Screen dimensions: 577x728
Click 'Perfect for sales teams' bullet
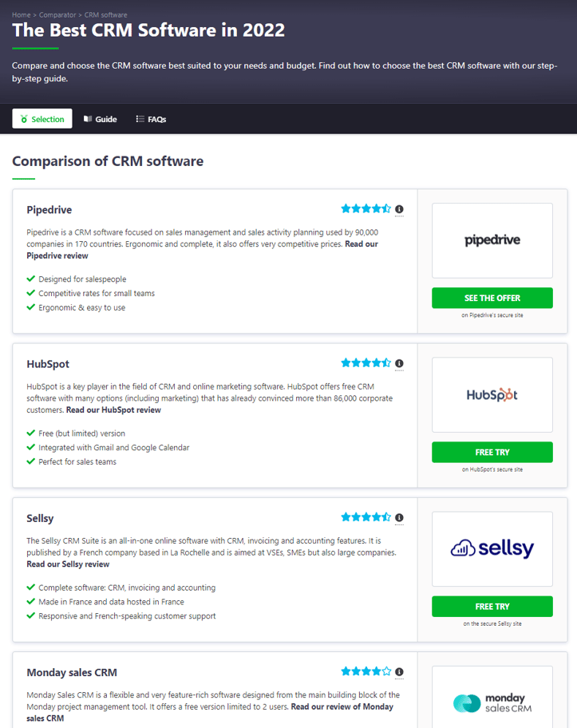(77, 461)
